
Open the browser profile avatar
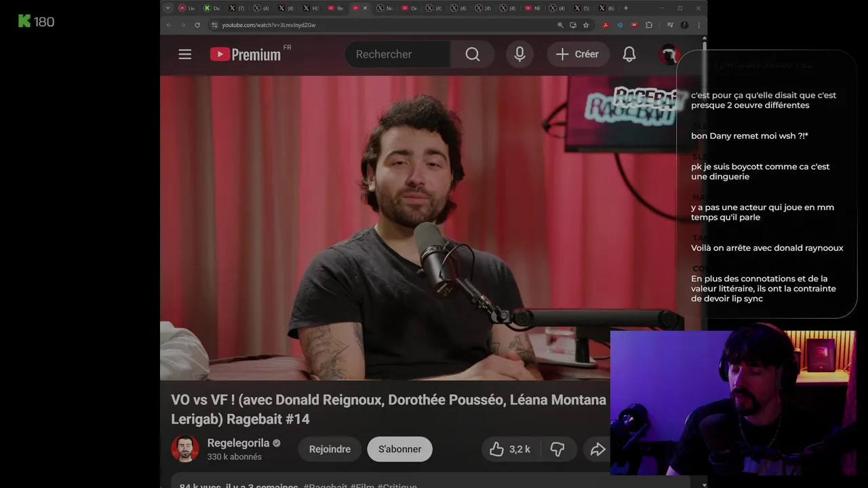point(685,25)
